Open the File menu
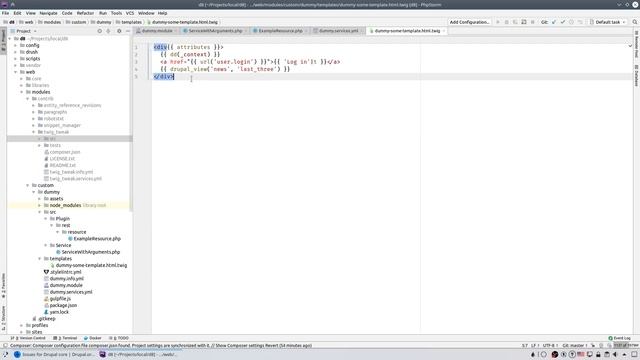Viewport: 640px width, 360px height. coord(5,13)
